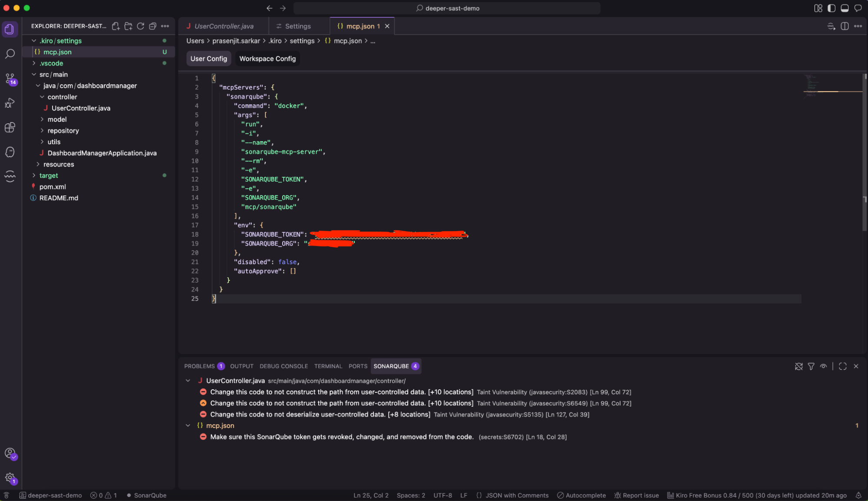Switch to the TERMINAL tab

(328, 366)
